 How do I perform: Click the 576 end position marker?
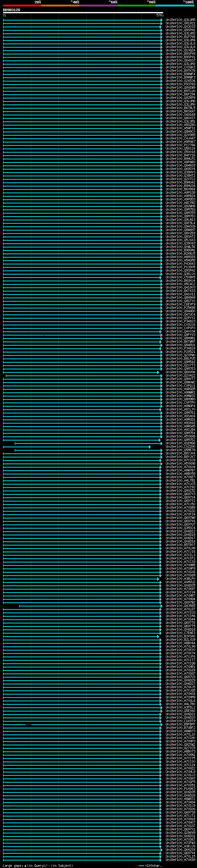(x=159, y=15)
